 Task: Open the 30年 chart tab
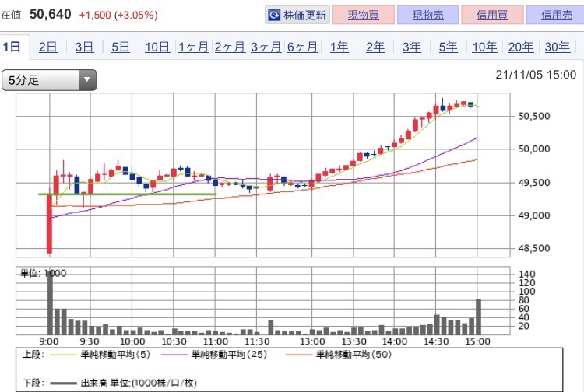558,47
